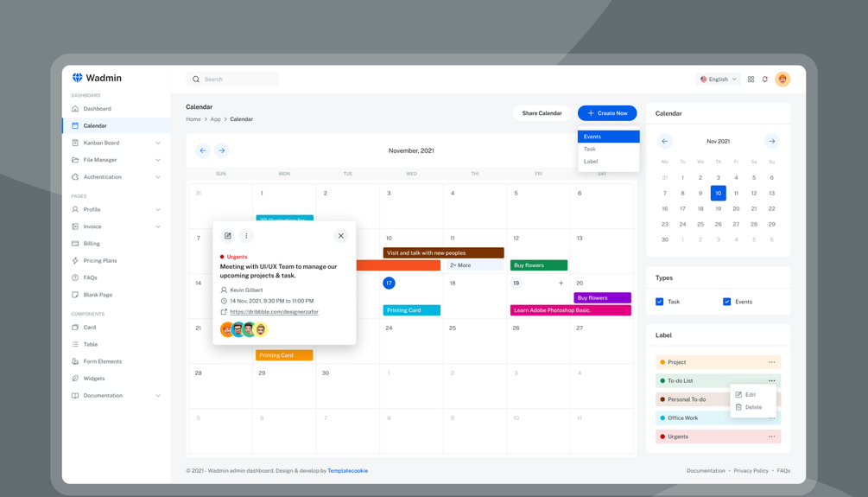Viewport: 868px width, 497px height.
Task: Open the Table components page
Action: (x=90, y=344)
